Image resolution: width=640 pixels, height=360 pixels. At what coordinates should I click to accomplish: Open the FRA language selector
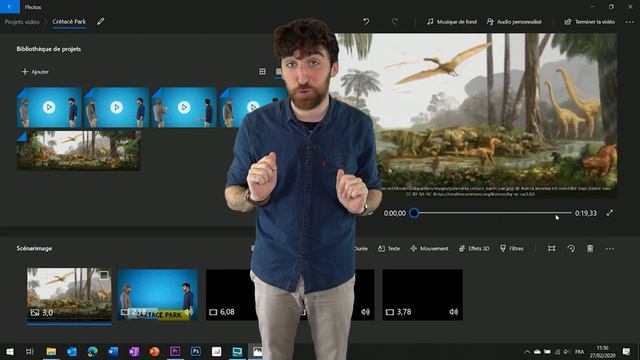[579, 352]
